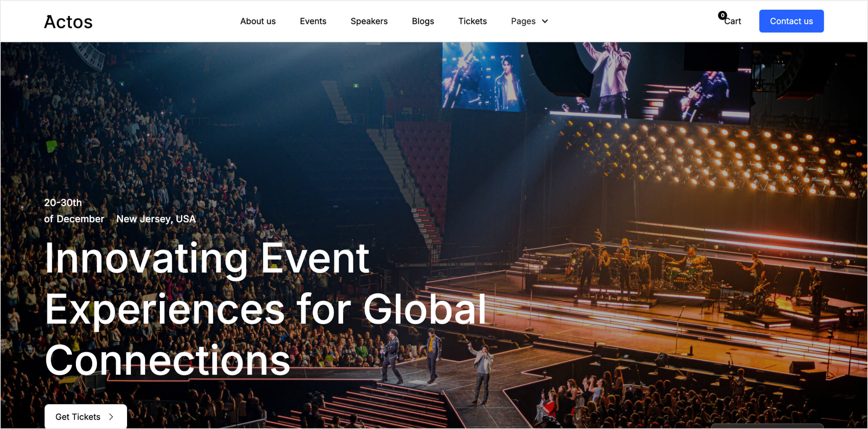This screenshot has width=868, height=429.
Task: Click the cart item count badge
Action: 722,15
